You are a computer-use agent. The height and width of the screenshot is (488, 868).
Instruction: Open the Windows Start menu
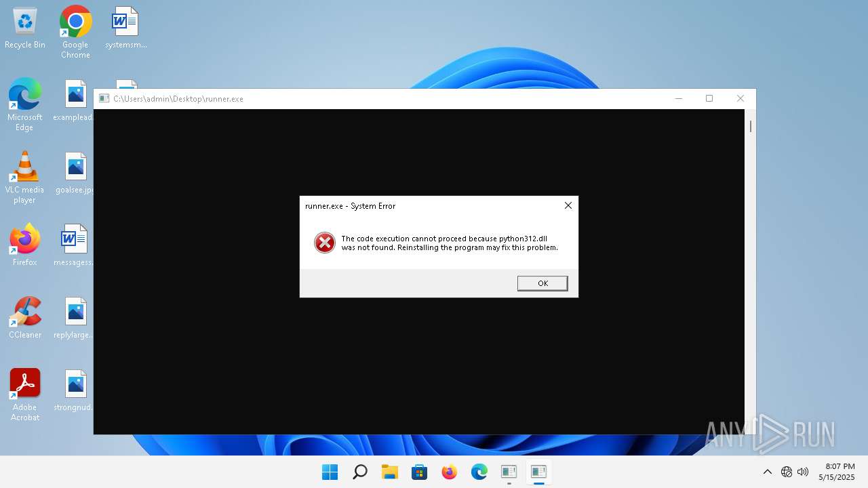[x=330, y=472]
